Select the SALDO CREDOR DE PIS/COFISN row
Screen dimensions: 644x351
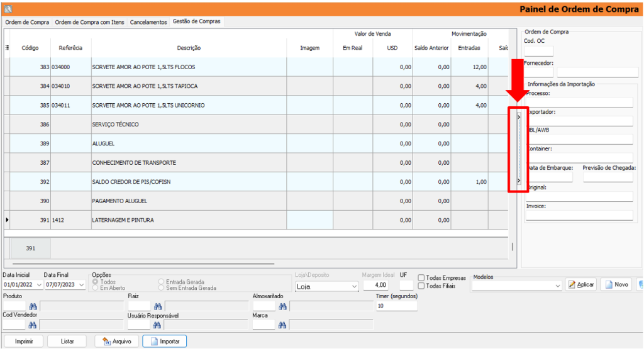coord(257,182)
